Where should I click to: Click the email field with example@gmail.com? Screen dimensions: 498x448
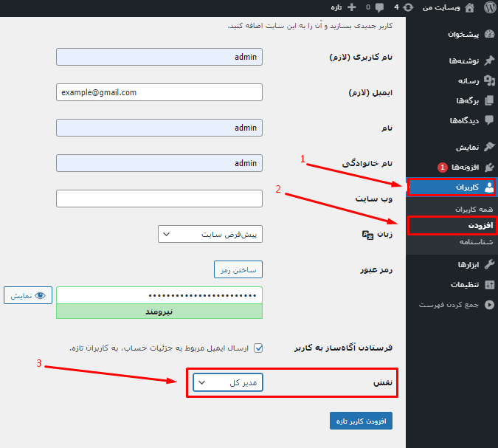(159, 92)
